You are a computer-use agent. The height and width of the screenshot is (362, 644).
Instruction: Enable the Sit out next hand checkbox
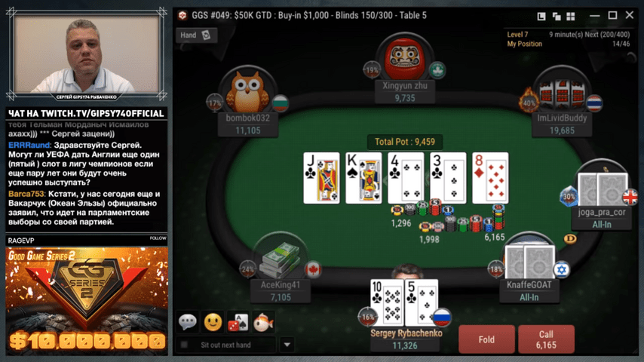[184, 345]
